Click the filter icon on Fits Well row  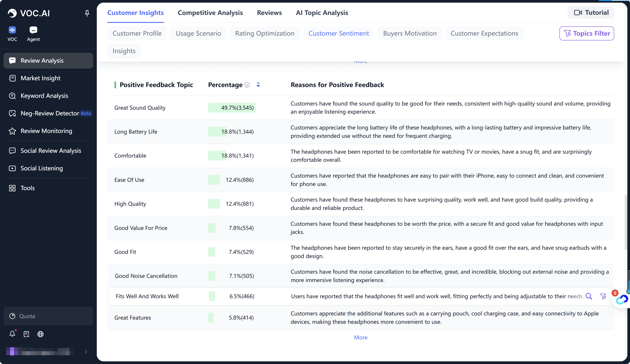pos(603,296)
